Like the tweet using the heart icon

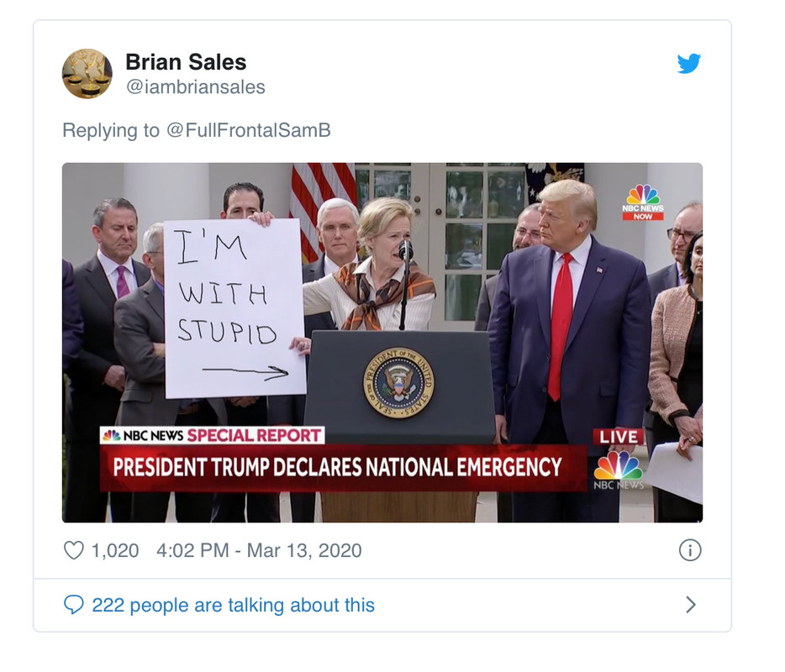pyautogui.click(x=75, y=551)
